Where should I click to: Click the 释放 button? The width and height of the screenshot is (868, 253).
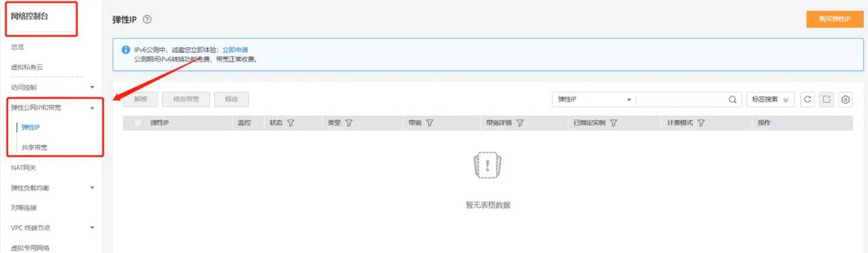tap(231, 100)
